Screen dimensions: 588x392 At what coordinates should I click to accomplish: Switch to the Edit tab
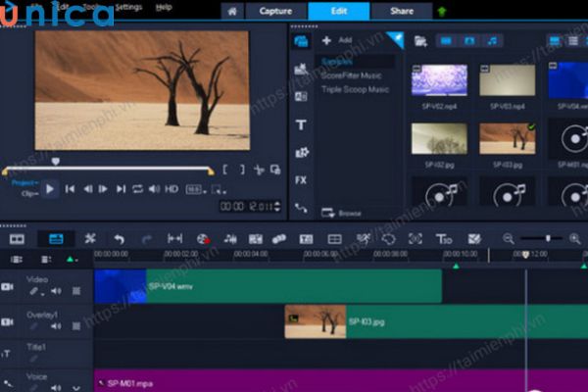coord(339,11)
